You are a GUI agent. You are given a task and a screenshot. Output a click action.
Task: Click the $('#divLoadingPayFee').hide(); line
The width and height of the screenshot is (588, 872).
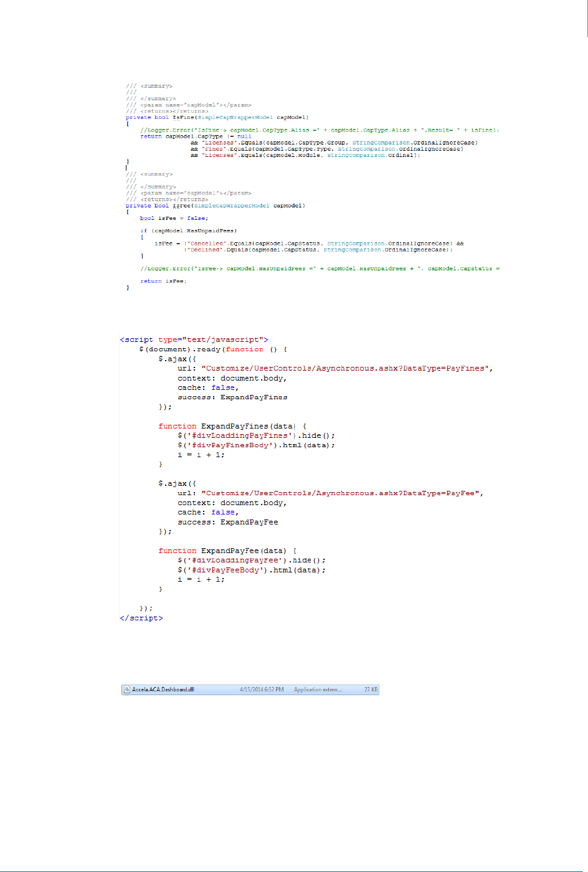click(252, 560)
